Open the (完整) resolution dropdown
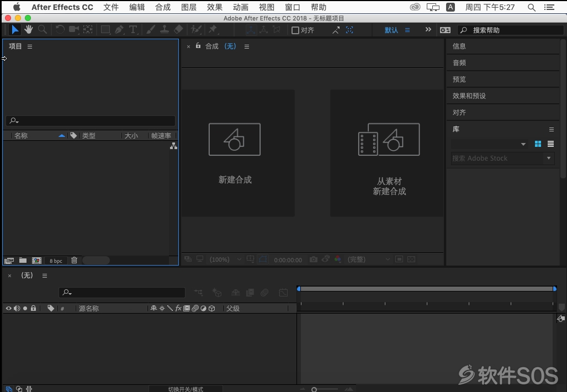This screenshot has width=567, height=392. [368, 259]
